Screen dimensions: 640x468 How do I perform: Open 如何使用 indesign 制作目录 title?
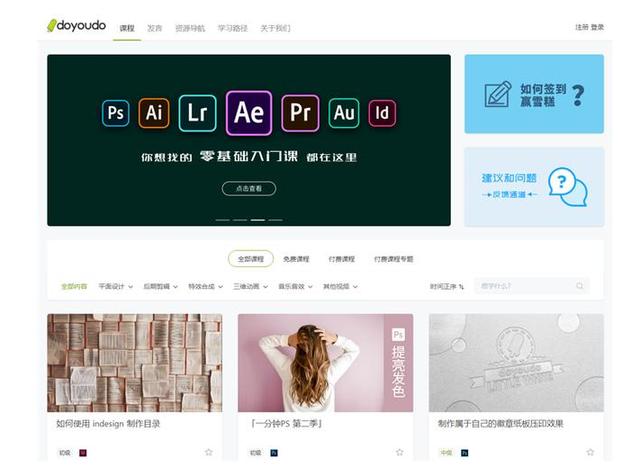point(108,424)
